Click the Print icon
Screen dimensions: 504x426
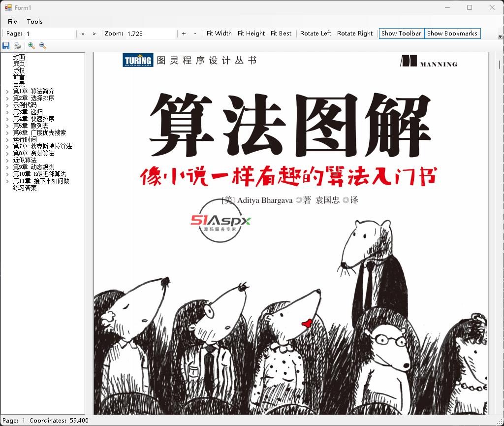[17, 46]
